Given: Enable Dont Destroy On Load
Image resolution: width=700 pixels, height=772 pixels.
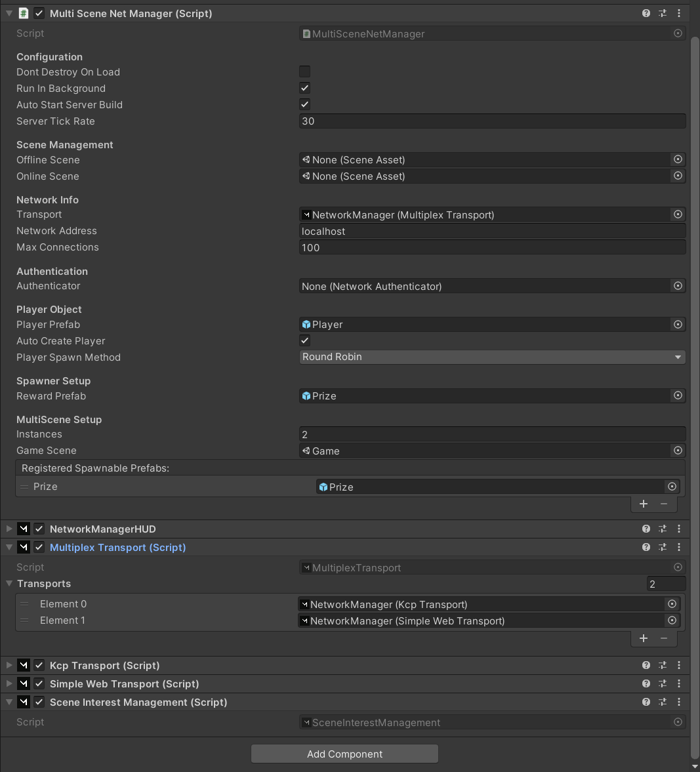Looking at the screenshot, I should click(304, 71).
